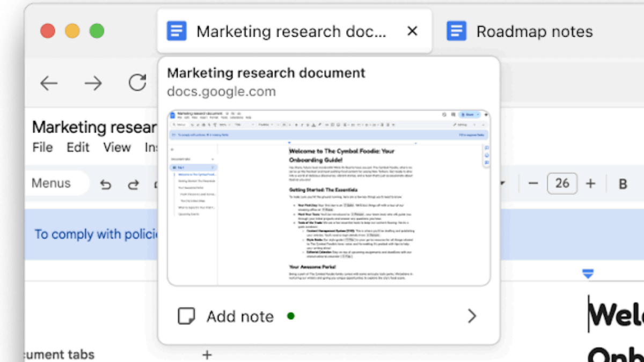
Task: Toggle bold formatting with the B button
Action: [x=623, y=184]
